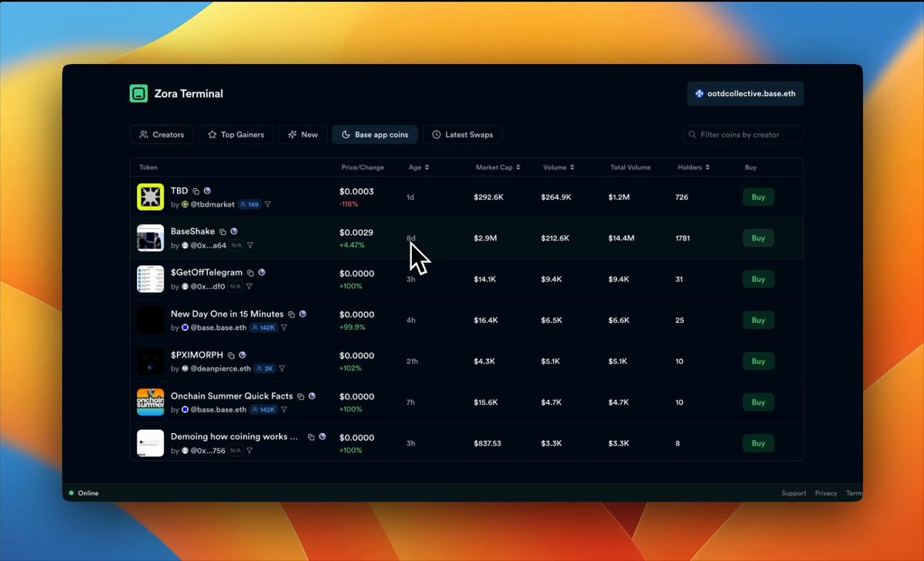Buy the TBD token
The height and width of the screenshot is (561, 924).
tap(758, 197)
